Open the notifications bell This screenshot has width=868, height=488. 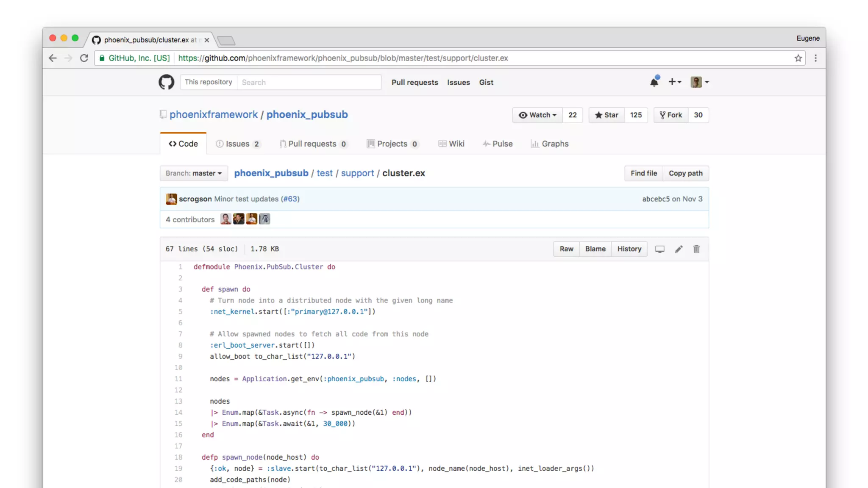coord(654,82)
